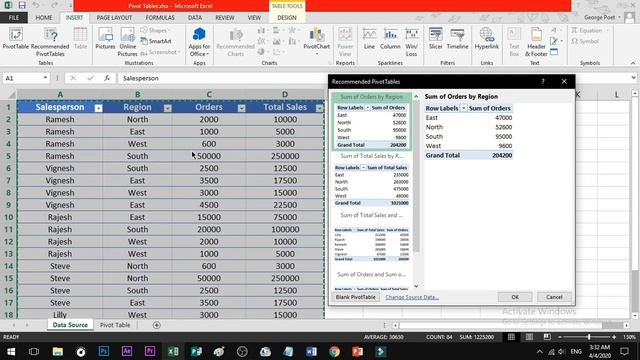The height and width of the screenshot is (360, 640).
Task: Select cell with Ramesh in row 2
Action: coord(60,120)
